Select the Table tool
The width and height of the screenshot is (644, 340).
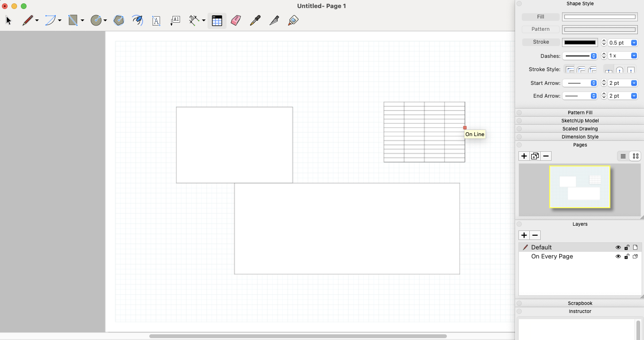pos(217,20)
